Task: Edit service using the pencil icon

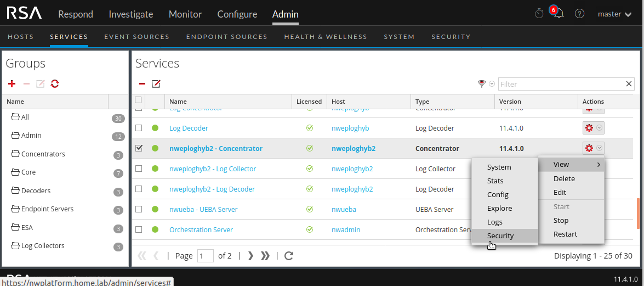Action: 156,83
